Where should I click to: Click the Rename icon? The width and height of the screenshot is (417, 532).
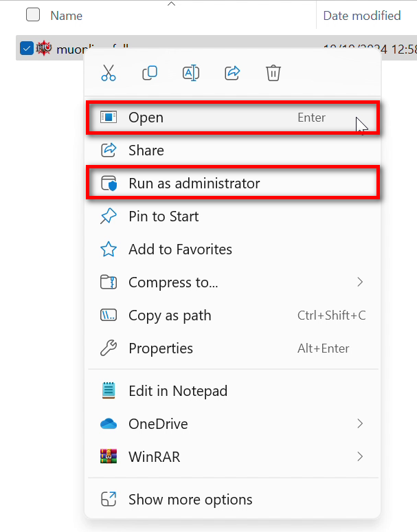(x=191, y=73)
